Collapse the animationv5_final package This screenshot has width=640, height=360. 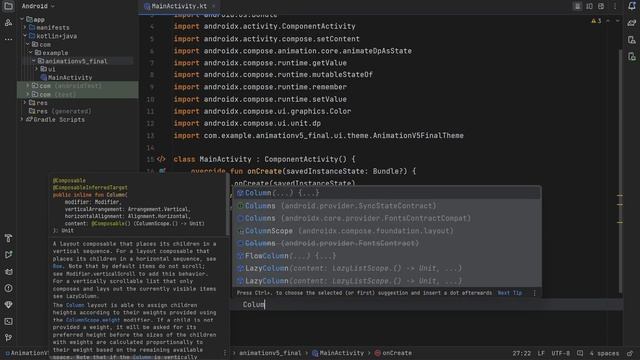pyautogui.click(x=34, y=61)
